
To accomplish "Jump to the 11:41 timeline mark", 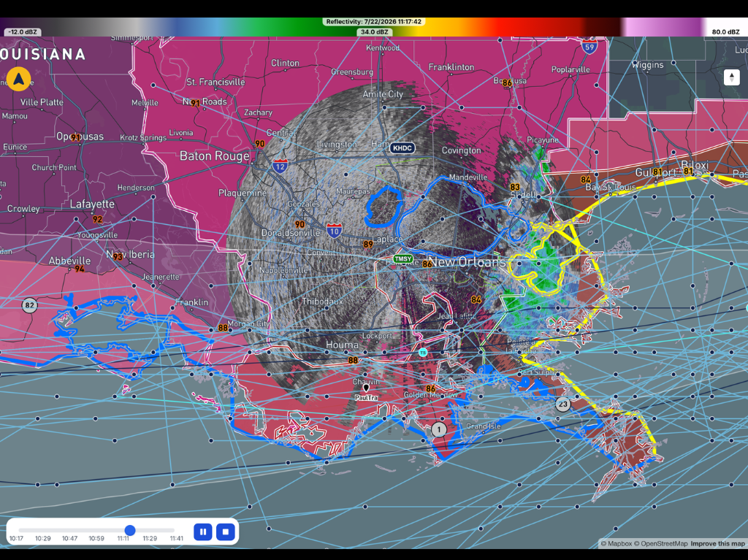I will (177, 539).
